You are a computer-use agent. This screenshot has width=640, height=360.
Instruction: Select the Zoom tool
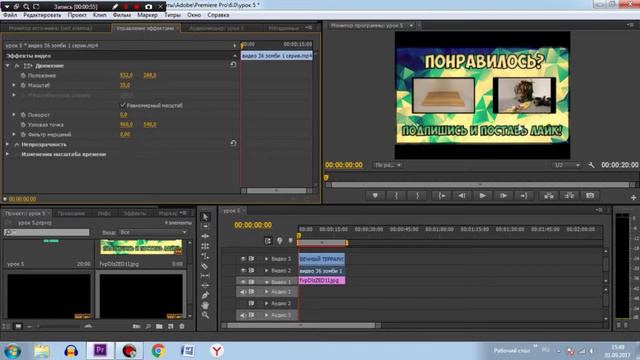205,315
